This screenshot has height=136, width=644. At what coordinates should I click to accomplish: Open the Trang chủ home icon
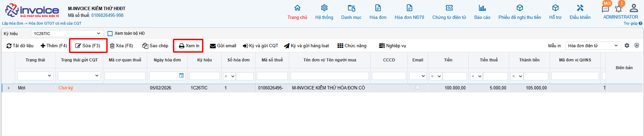pyautogui.click(x=297, y=8)
